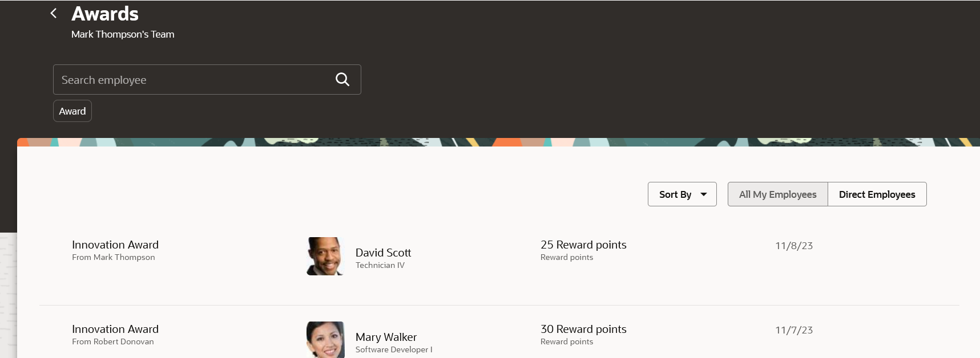Screen dimensions: 980x358
Task: Click the 30 Reward points value
Action: 583,329
